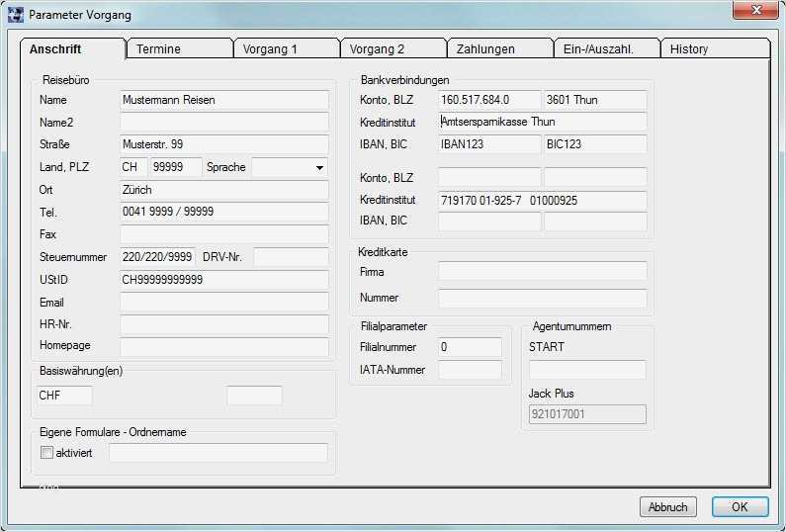Click the empty Name2 field
This screenshot has height=532, width=786.
point(224,123)
